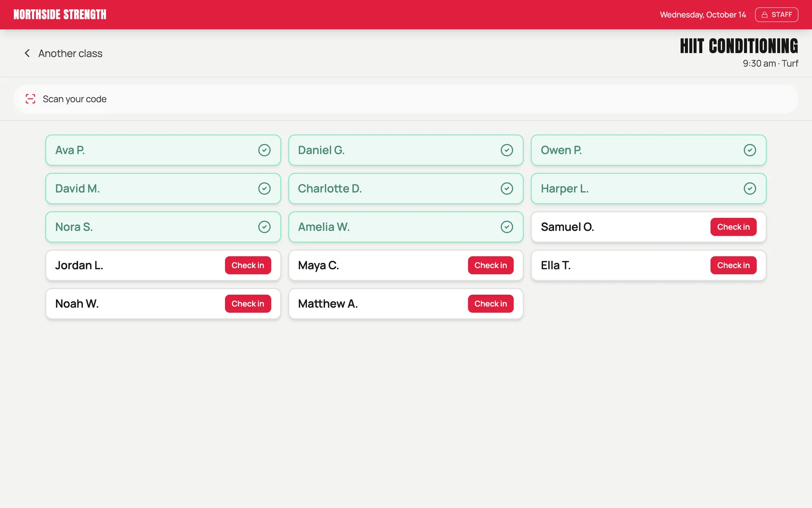Image resolution: width=812 pixels, height=508 pixels.
Task: Focus the Scan your code field
Action: pyautogui.click(x=406, y=99)
